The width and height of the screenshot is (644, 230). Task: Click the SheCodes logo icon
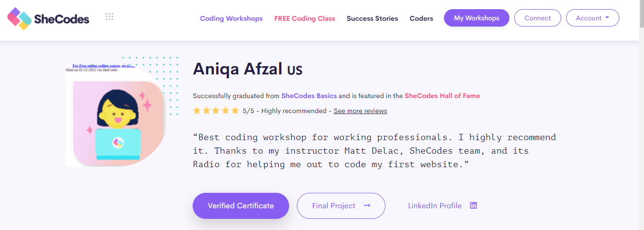pos(20,19)
